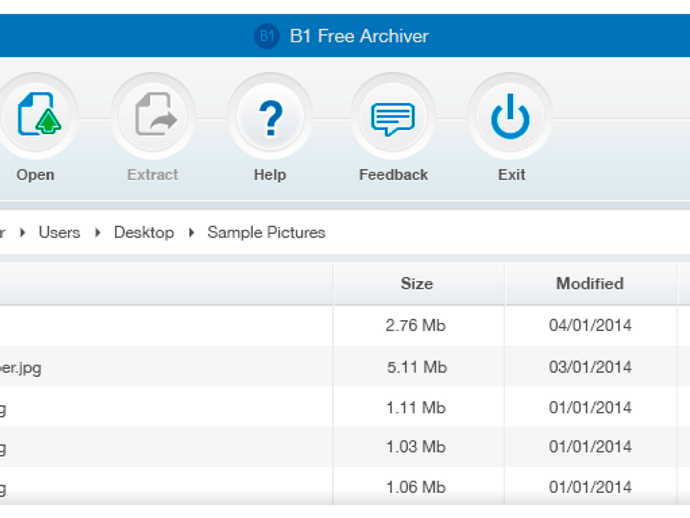Click the 04/01/2014 modified date
Image resolution: width=690 pixels, height=518 pixels.
(x=590, y=326)
